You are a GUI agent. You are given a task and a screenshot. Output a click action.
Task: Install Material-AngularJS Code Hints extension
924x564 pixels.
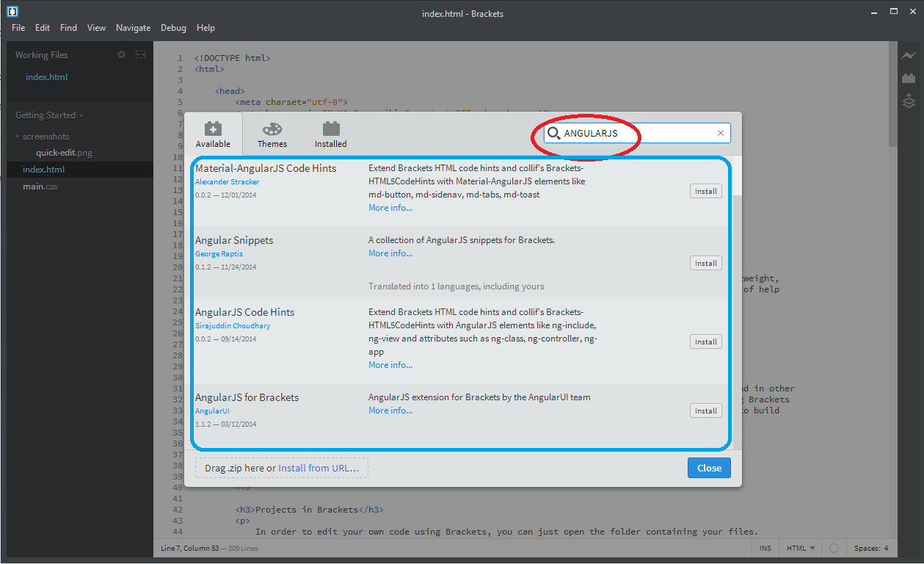click(706, 191)
